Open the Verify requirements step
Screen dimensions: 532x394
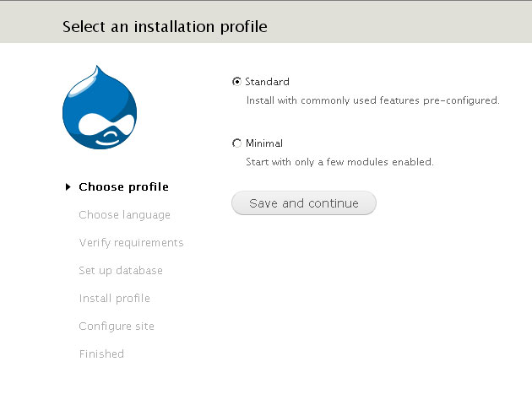[x=131, y=243]
